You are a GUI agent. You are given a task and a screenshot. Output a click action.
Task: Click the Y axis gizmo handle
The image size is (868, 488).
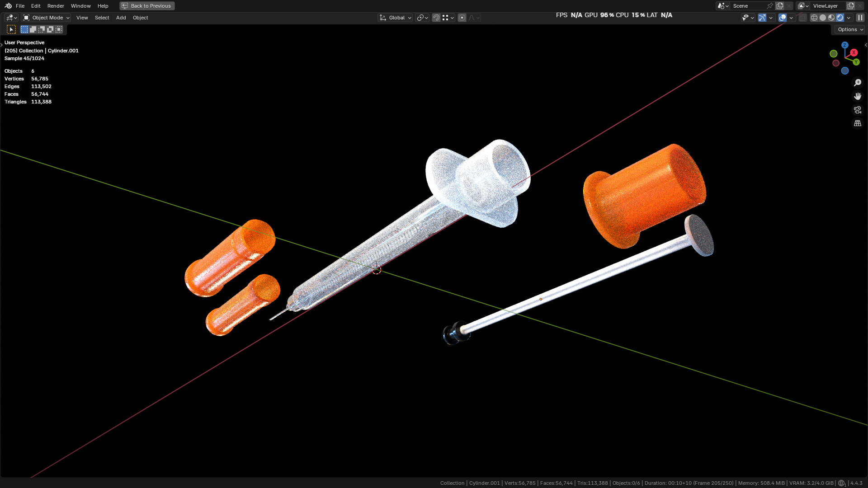click(x=856, y=62)
